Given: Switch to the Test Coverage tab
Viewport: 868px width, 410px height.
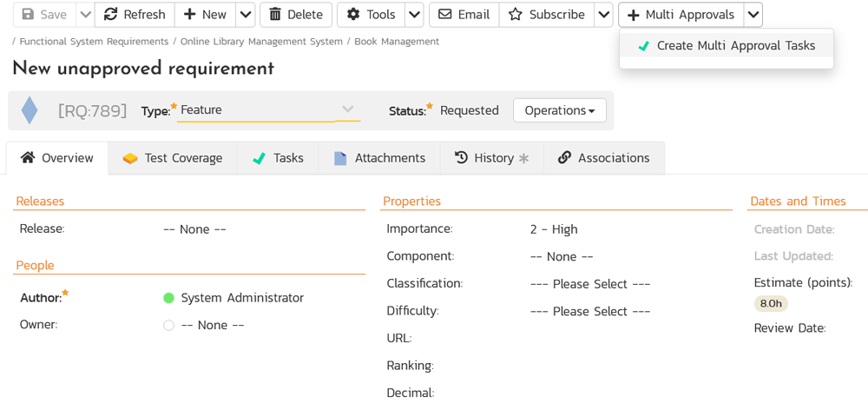Looking at the screenshot, I should pyautogui.click(x=173, y=158).
